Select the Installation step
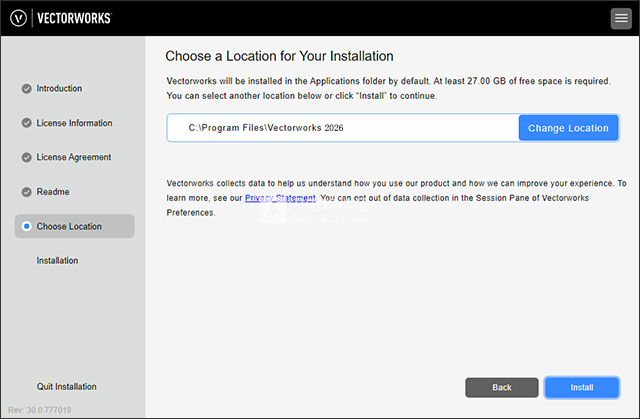The image size is (640, 419). tap(57, 260)
